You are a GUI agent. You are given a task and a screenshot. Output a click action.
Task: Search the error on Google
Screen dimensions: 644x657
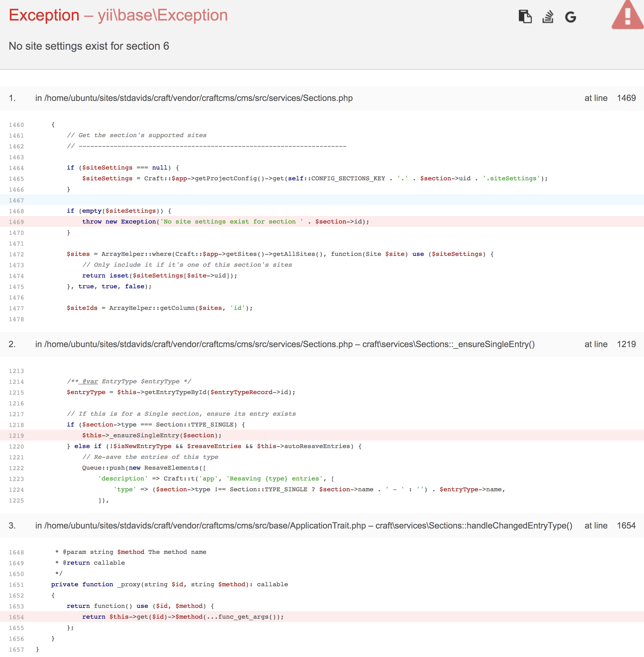(x=570, y=16)
